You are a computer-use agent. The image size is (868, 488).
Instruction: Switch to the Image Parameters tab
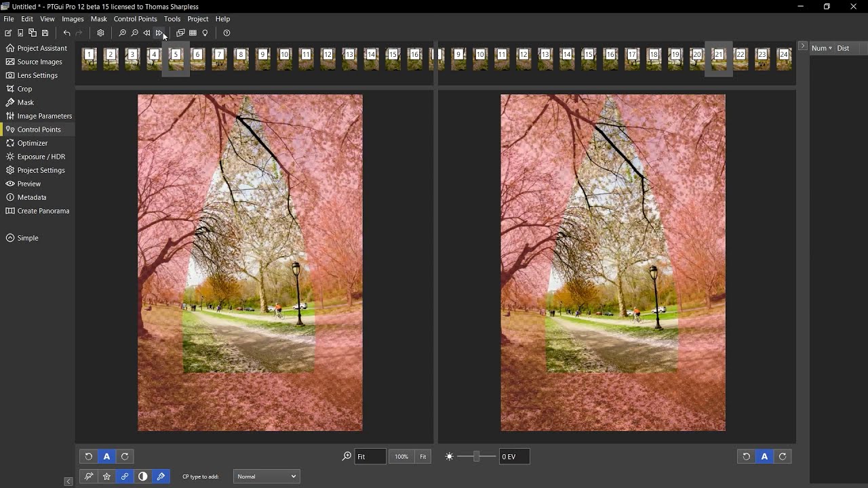(37, 116)
